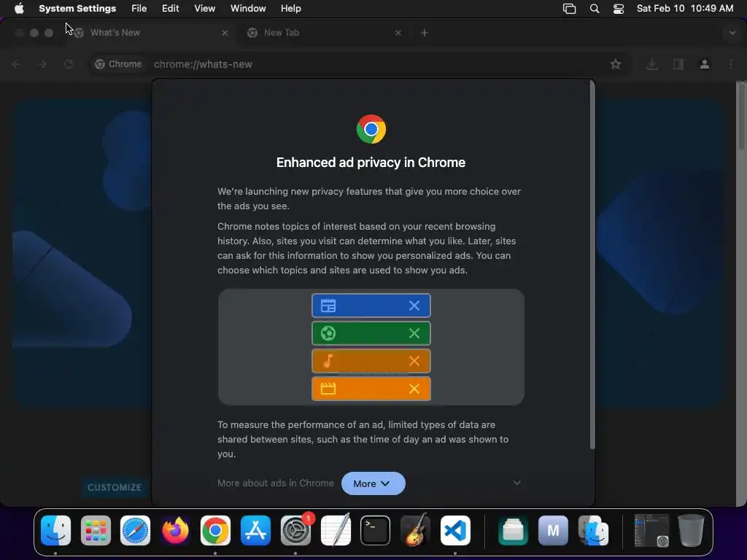Open GarageBand from the Dock
Screen dimensions: 747x560
click(415, 531)
